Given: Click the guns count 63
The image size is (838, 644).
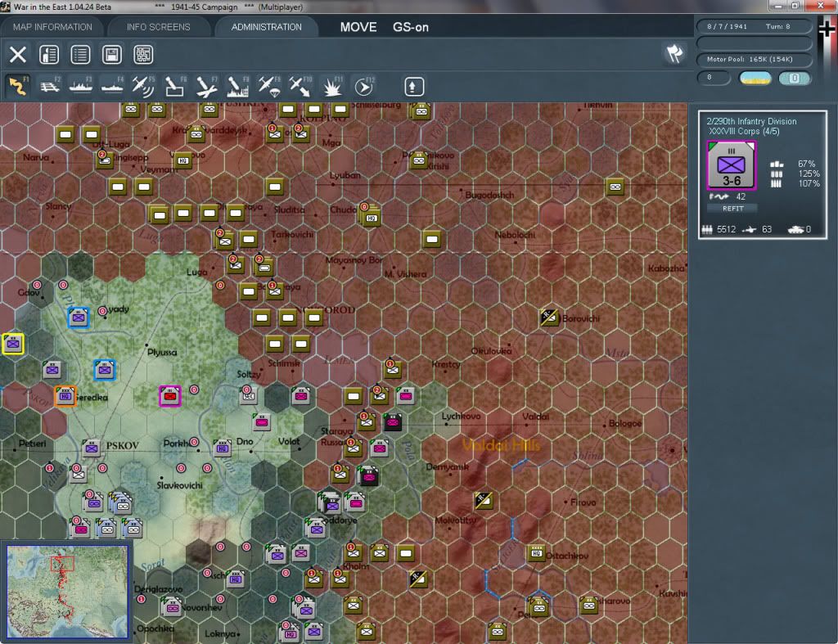Looking at the screenshot, I should point(766,229).
